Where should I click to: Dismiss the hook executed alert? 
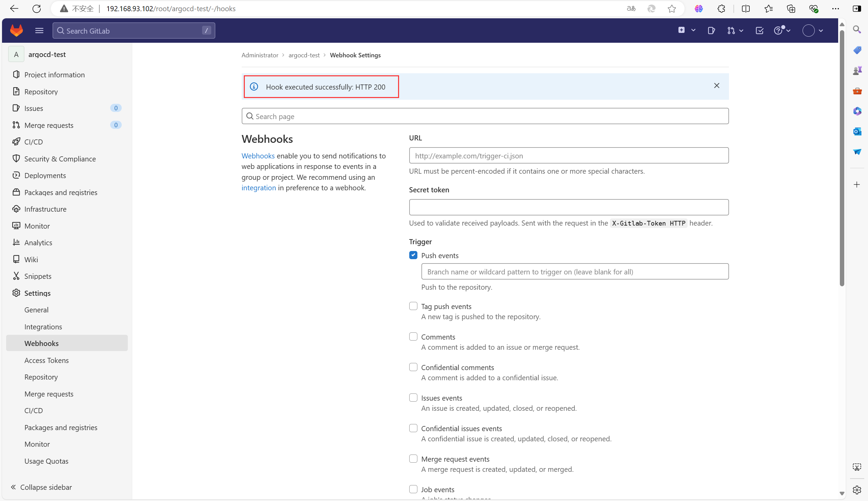716,85
